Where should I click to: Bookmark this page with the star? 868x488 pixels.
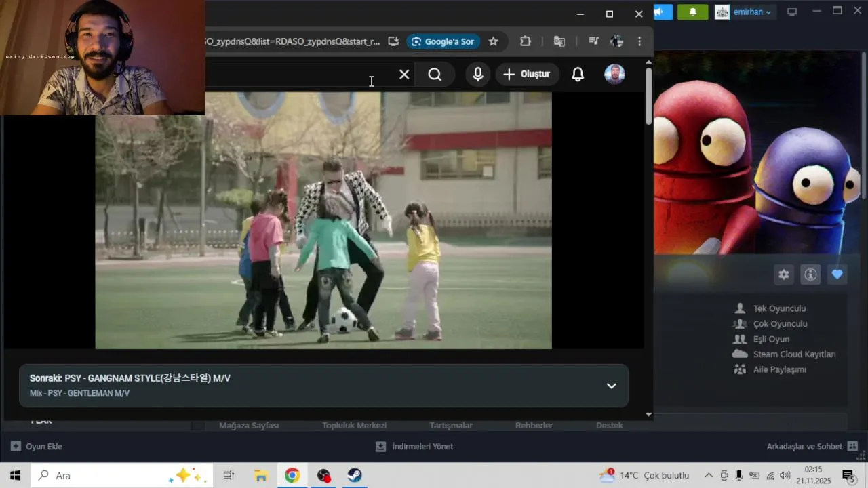493,41
